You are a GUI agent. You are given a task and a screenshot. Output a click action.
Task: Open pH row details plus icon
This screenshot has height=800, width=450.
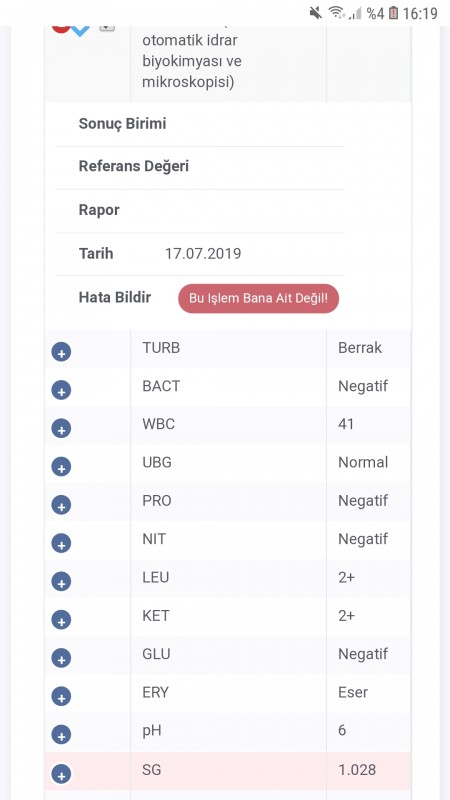pyautogui.click(x=61, y=735)
